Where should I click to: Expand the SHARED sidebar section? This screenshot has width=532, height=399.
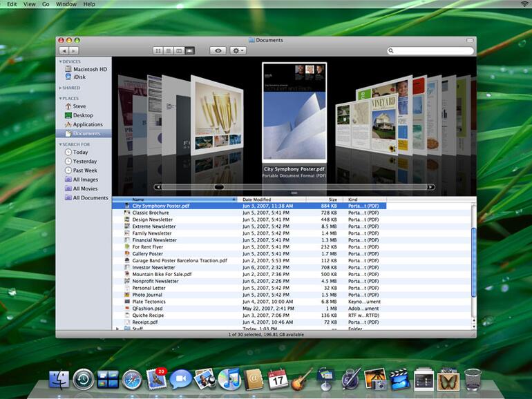(x=60, y=88)
